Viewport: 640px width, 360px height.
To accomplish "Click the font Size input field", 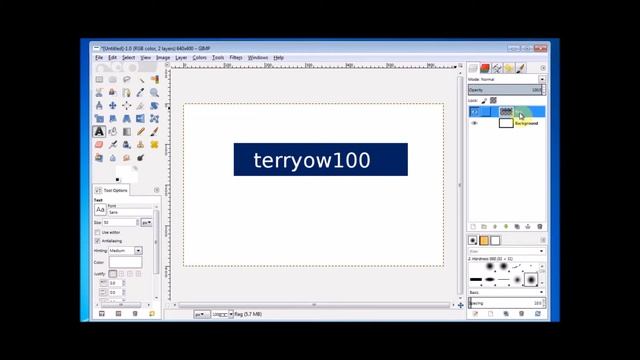I will tap(120, 222).
